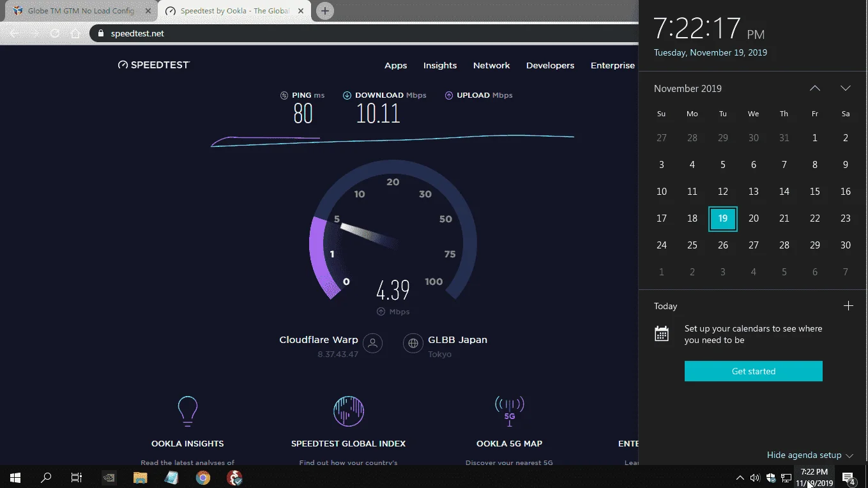Add a calendar event with plus icon
The width and height of the screenshot is (868, 488).
848,306
